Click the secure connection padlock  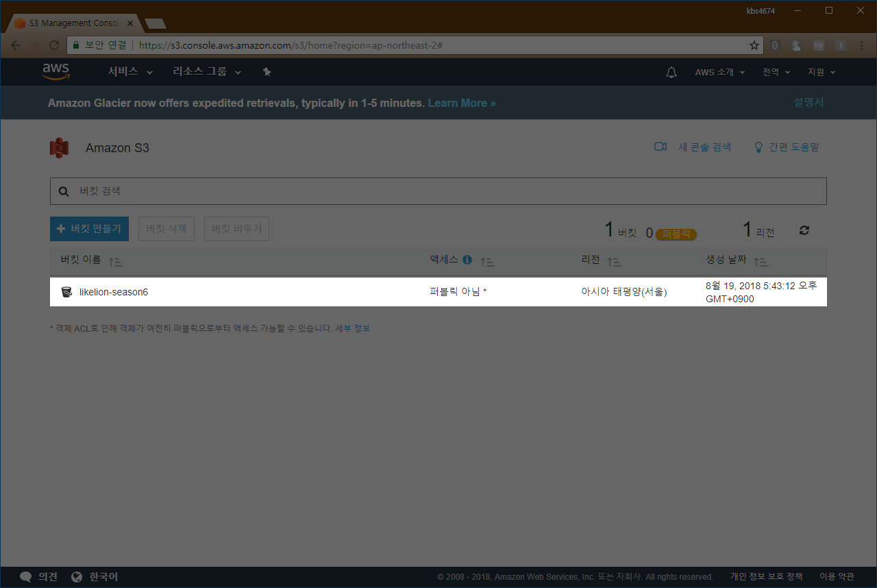(77, 45)
